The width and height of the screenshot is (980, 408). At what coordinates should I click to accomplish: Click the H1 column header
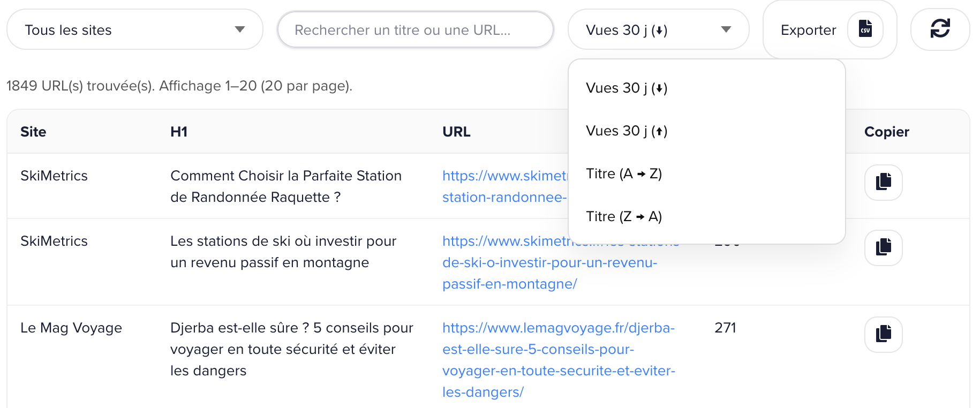(x=179, y=132)
